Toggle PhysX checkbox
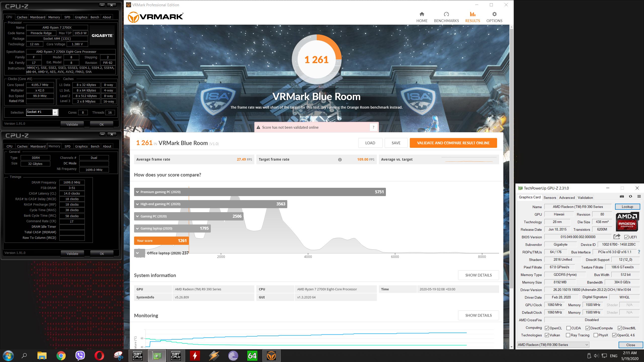The image size is (644, 362). coord(596,335)
